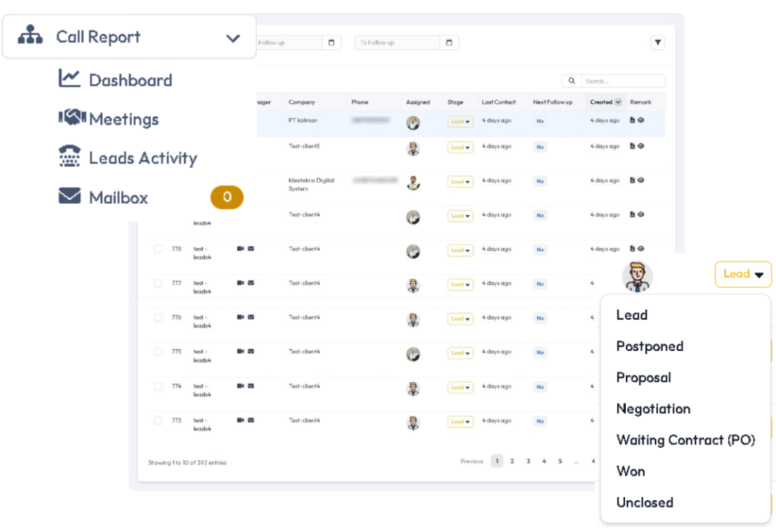
Task: Collapse the Call Report menu chevron
Action: [233, 38]
